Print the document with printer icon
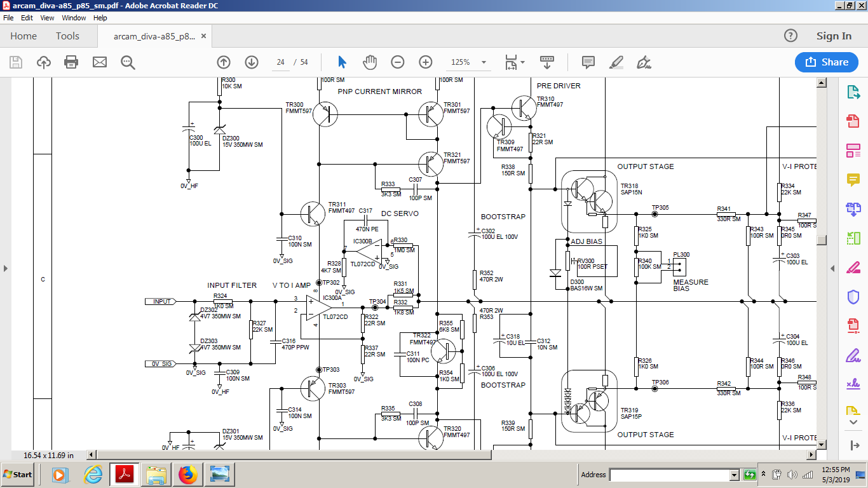Viewport: 868px width, 488px height. [x=71, y=62]
